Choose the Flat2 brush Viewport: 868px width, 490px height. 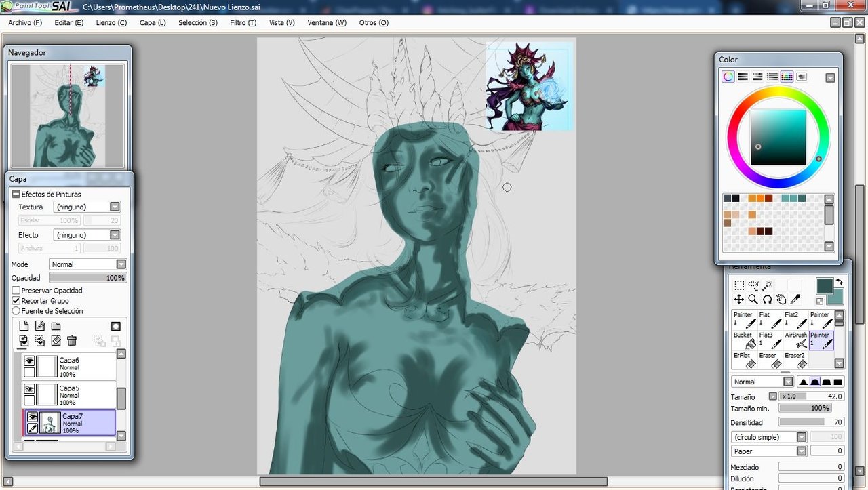(x=795, y=319)
